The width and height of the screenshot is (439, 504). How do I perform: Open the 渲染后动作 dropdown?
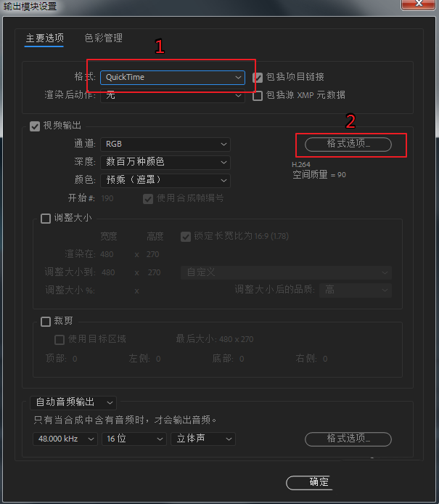[173, 95]
